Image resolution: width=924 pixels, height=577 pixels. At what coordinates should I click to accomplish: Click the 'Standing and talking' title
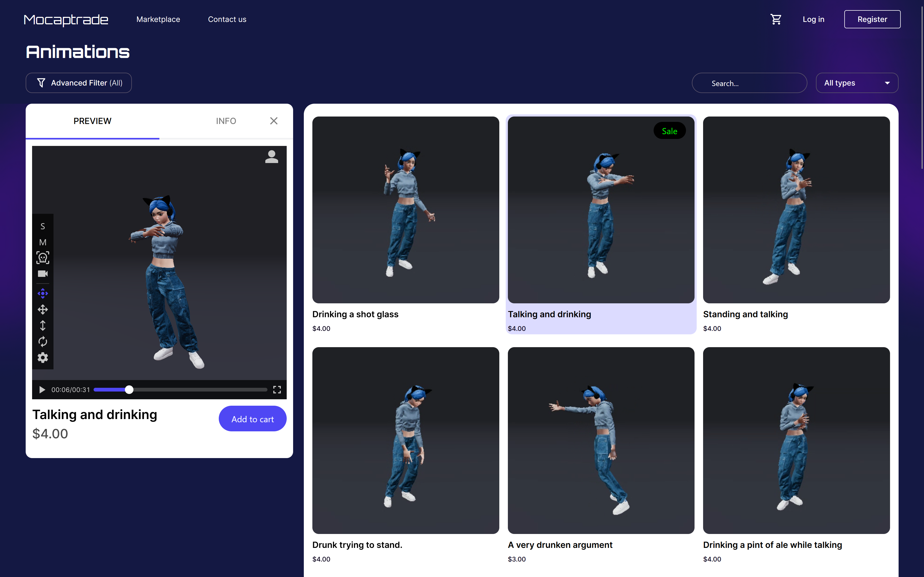[745, 314]
